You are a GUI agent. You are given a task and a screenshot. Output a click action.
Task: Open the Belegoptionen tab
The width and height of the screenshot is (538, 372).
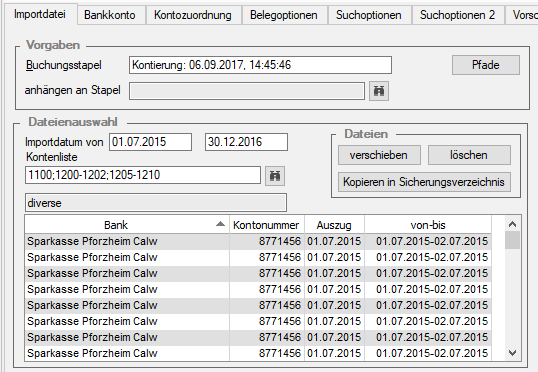point(284,15)
